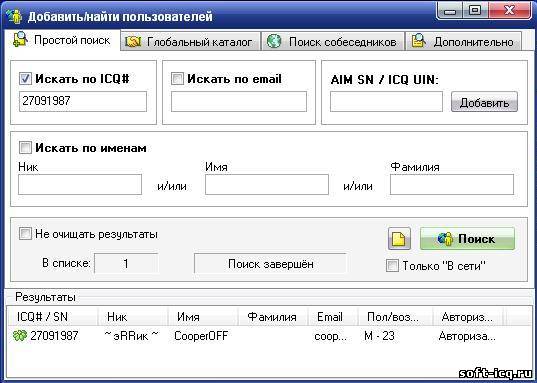Viewport: 537px width, 383px height.
Task: Click the M - 23 cell in results
Action: tap(379, 336)
